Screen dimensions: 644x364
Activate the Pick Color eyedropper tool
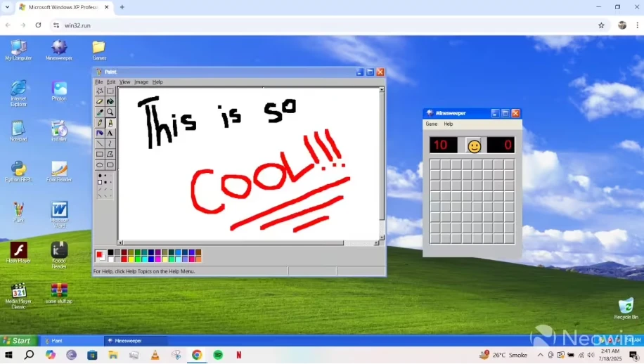tap(100, 112)
